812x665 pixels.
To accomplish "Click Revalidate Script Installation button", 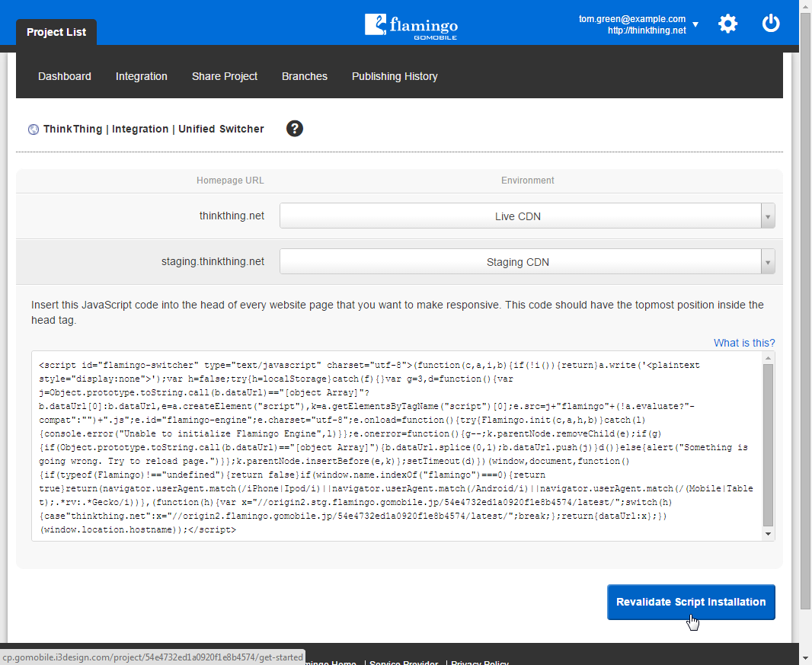I will pyautogui.click(x=691, y=602).
